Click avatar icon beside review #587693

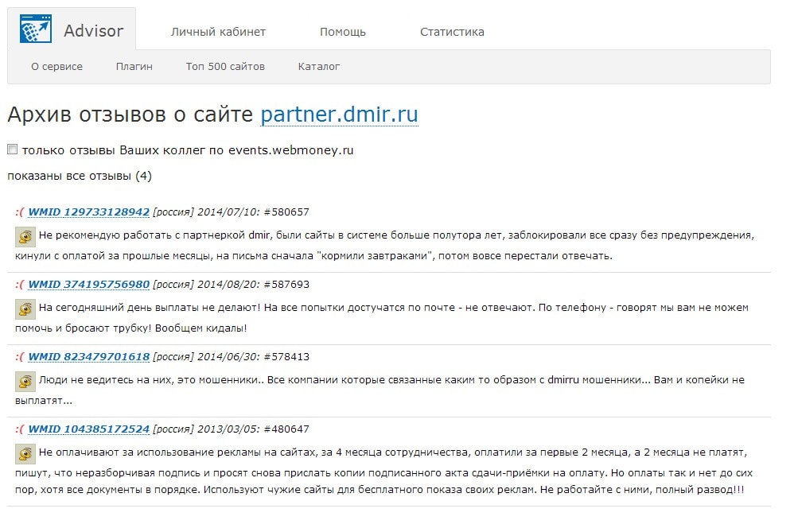coord(25,308)
